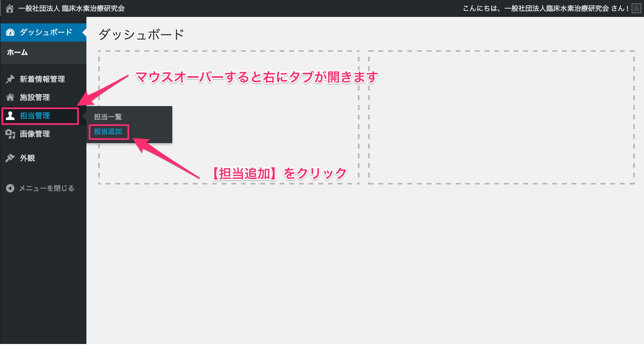Image resolution: width=644 pixels, height=355 pixels.
Task: Click the user avatar in top-right corner
Action: coord(636,9)
